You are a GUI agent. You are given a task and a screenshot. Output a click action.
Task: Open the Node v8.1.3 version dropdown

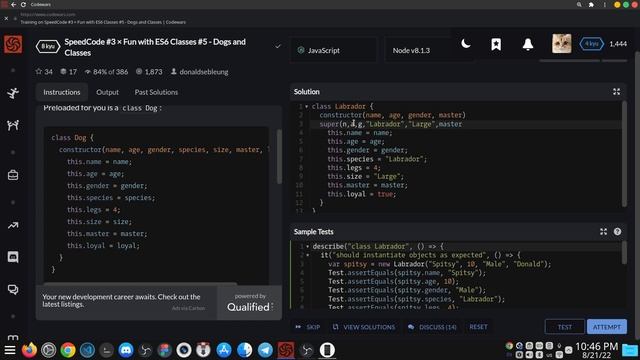click(x=429, y=50)
